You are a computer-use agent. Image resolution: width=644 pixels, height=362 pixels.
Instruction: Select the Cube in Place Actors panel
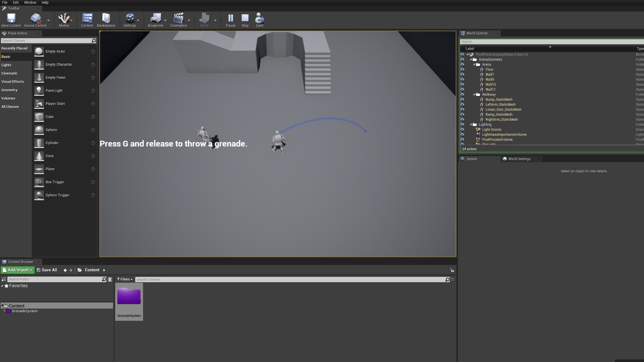click(x=49, y=117)
